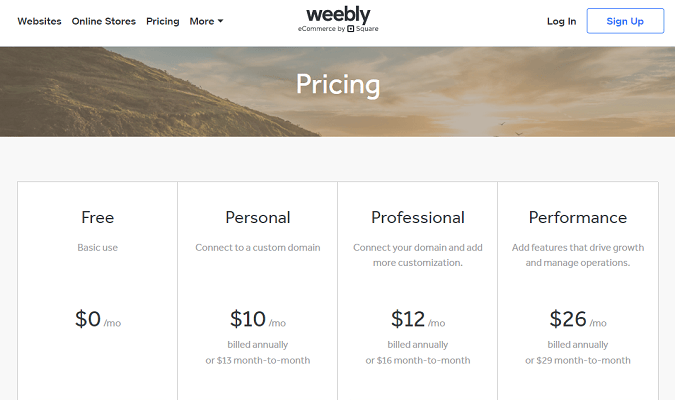Click the Weebly logo
This screenshot has height=400, width=675.
pyautogui.click(x=337, y=15)
